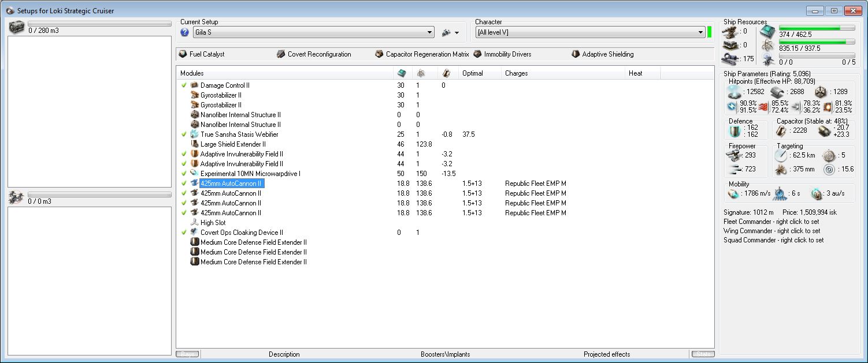
Task: Open the ship icon dropdown arrow
Action: pyautogui.click(x=457, y=33)
